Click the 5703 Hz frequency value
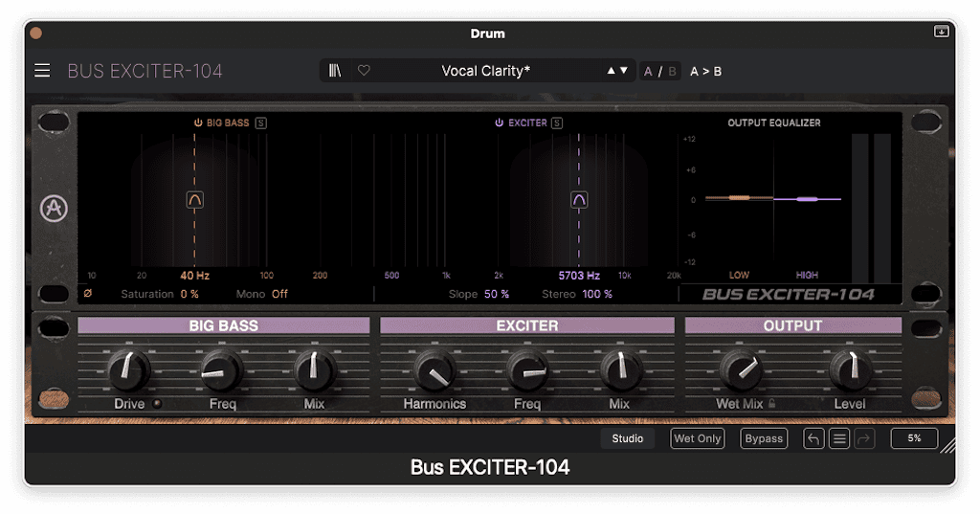The height and width of the screenshot is (514, 980). 579,275
